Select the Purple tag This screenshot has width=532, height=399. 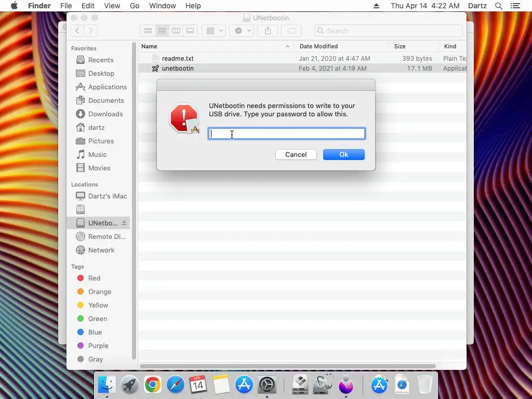click(92, 345)
